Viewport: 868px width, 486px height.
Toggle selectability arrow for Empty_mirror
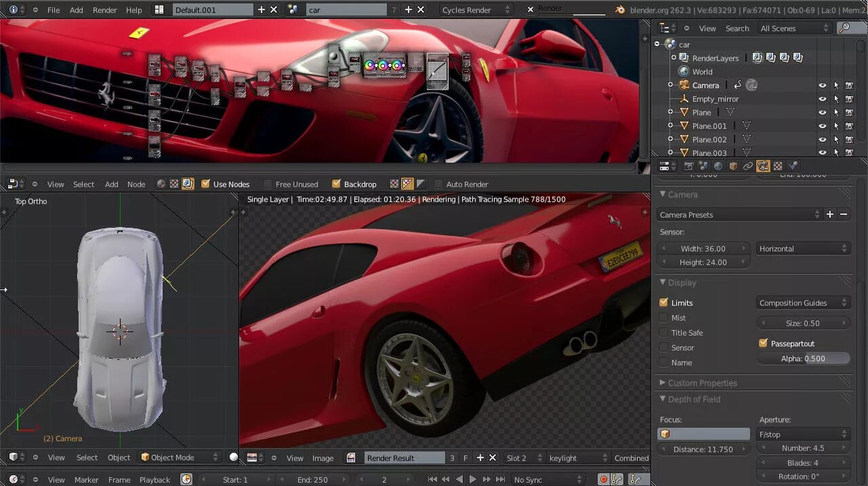tap(836, 99)
